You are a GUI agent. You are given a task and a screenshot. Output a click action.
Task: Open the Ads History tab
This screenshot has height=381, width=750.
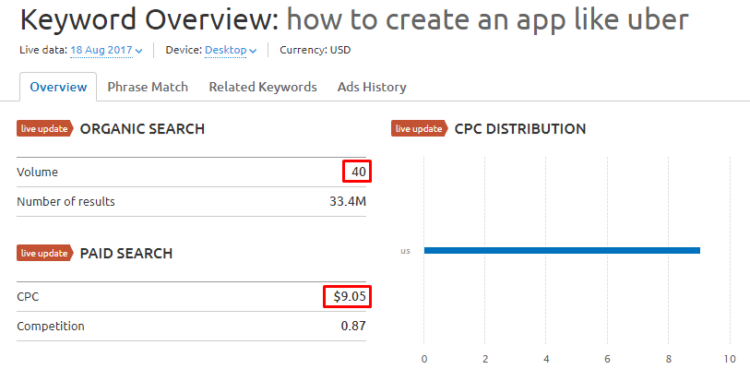coord(372,87)
